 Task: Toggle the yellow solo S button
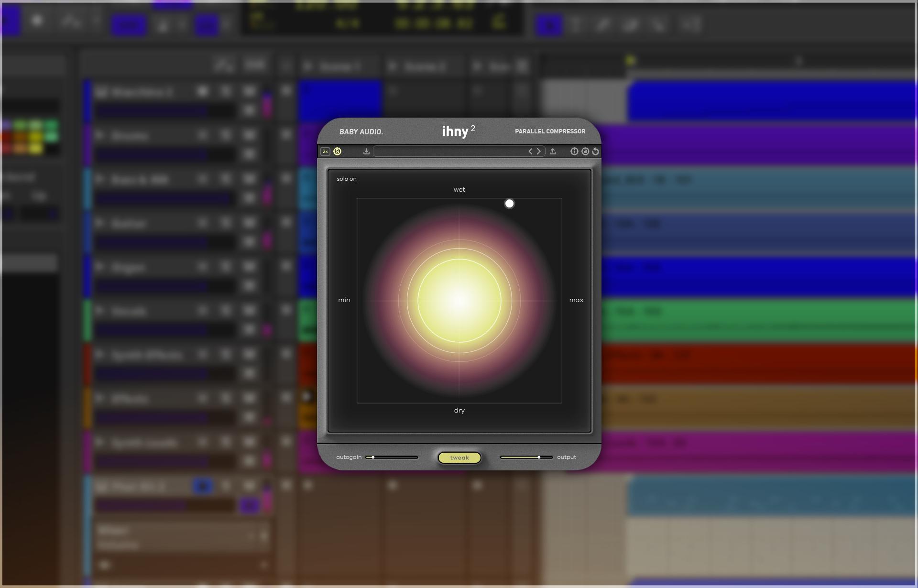(337, 152)
